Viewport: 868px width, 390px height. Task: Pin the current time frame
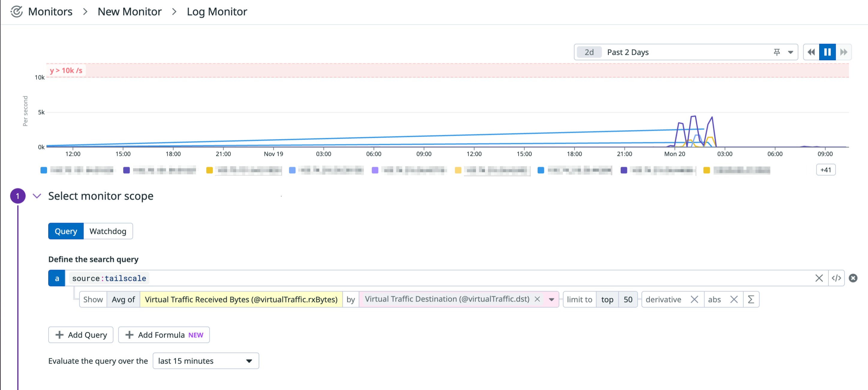(x=776, y=52)
